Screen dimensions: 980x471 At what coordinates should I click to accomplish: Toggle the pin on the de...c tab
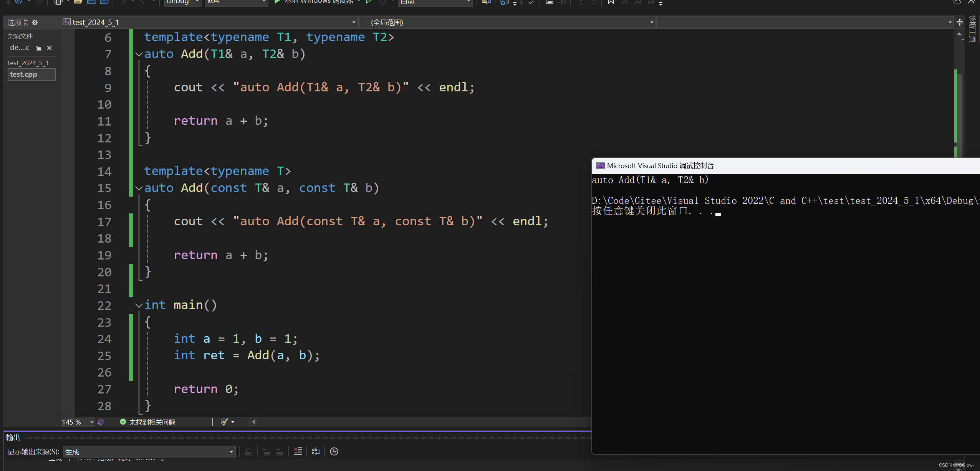click(38, 48)
